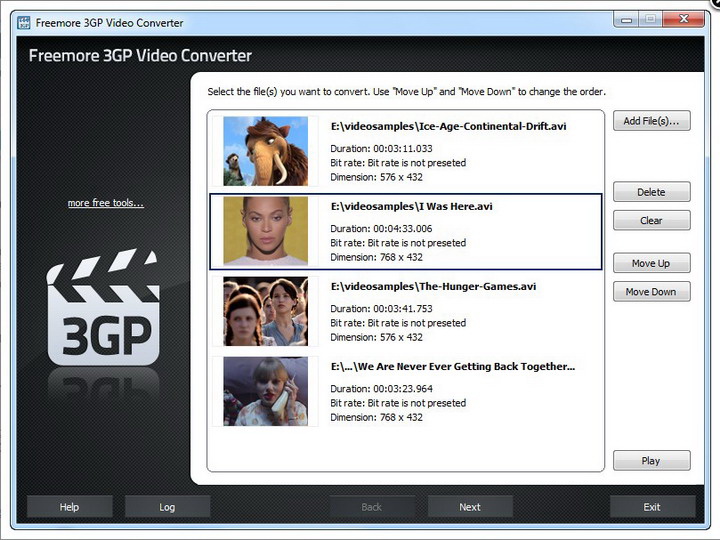Select the I Was Here thumbnail
The width and height of the screenshot is (720, 540).
point(265,231)
